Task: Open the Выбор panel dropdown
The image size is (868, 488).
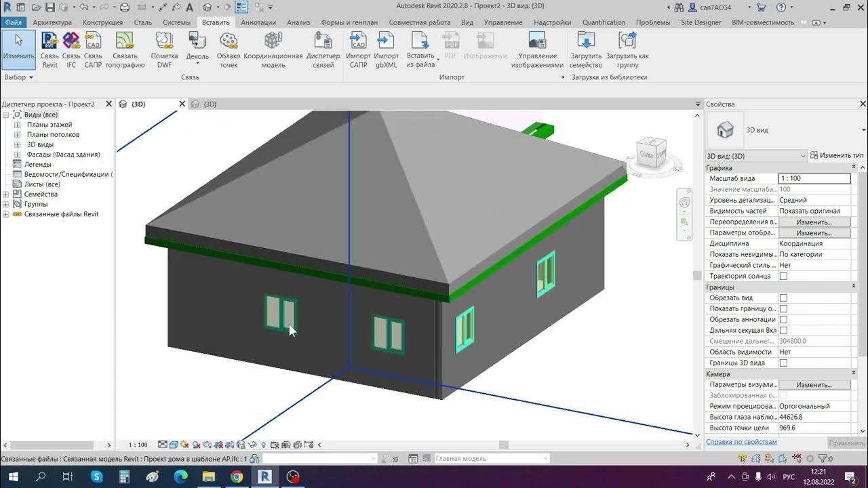Action: pos(19,77)
